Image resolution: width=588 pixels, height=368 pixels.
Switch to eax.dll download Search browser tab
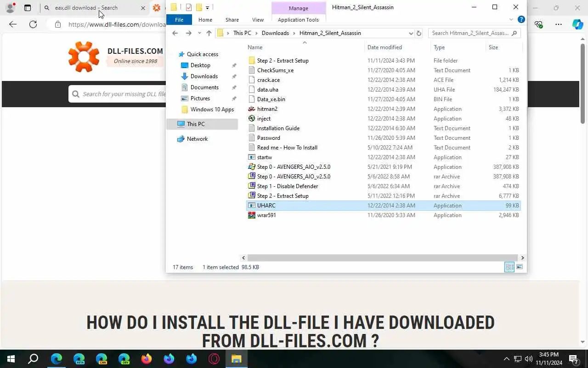click(x=94, y=8)
